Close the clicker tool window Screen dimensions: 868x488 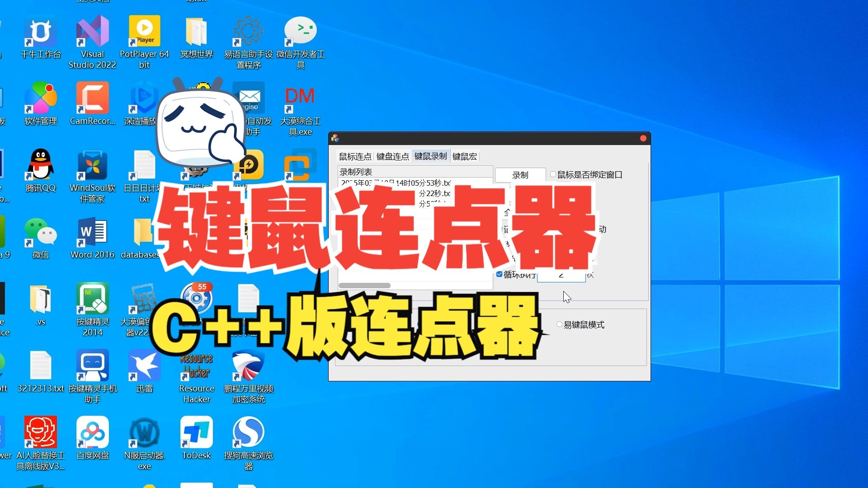click(x=643, y=138)
